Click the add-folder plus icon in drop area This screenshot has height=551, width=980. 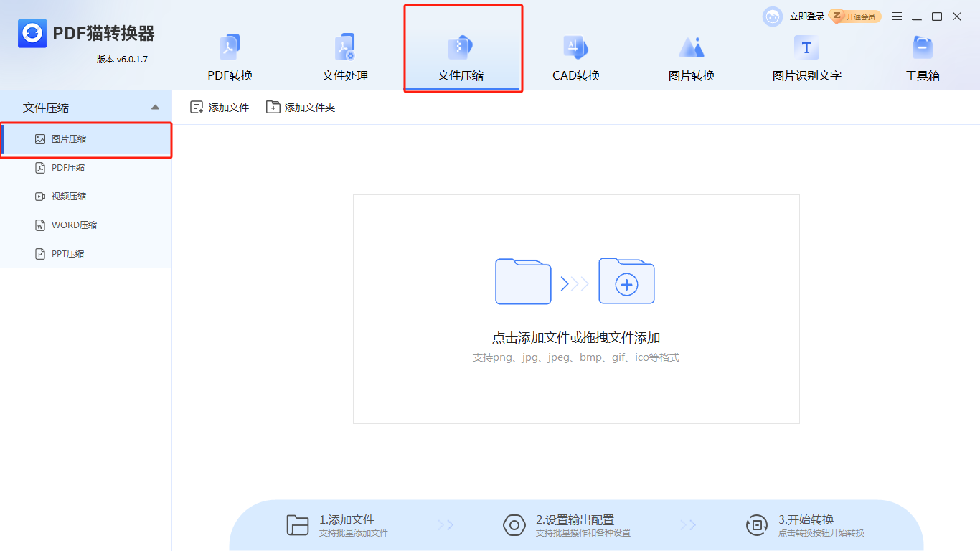tap(626, 281)
